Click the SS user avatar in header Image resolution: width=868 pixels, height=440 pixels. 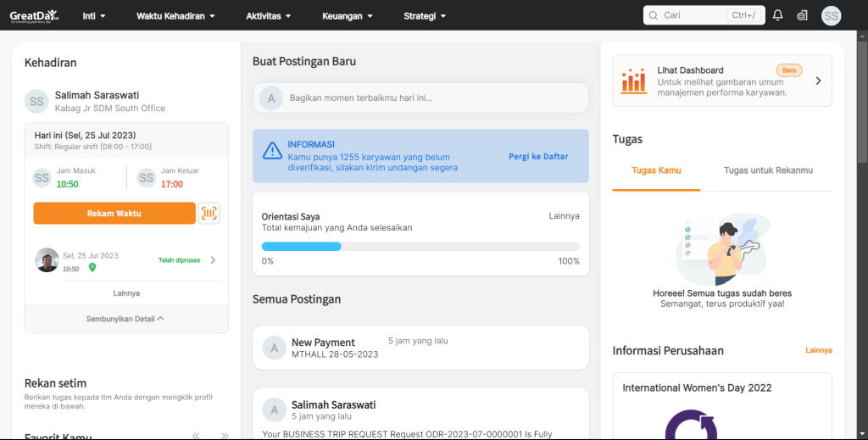click(831, 15)
